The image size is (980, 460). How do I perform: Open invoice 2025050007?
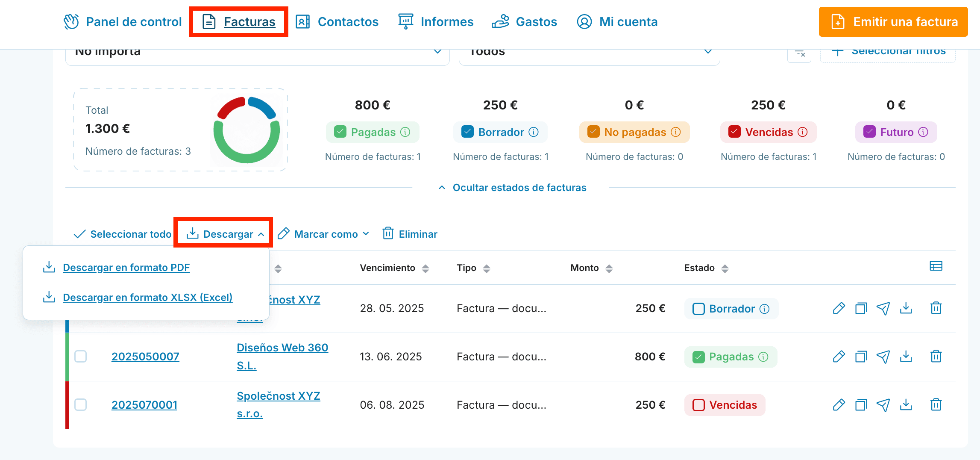point(145,357)
